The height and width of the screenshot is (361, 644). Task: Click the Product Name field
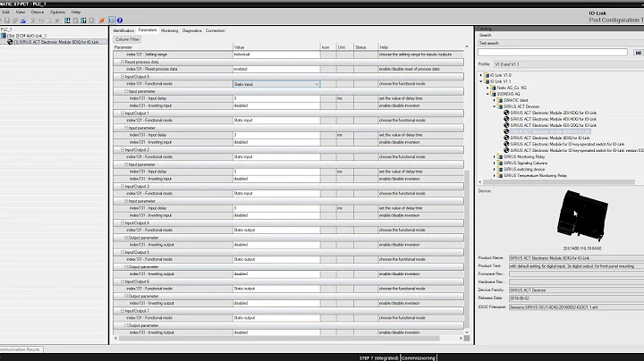click(x=576, y=258)
